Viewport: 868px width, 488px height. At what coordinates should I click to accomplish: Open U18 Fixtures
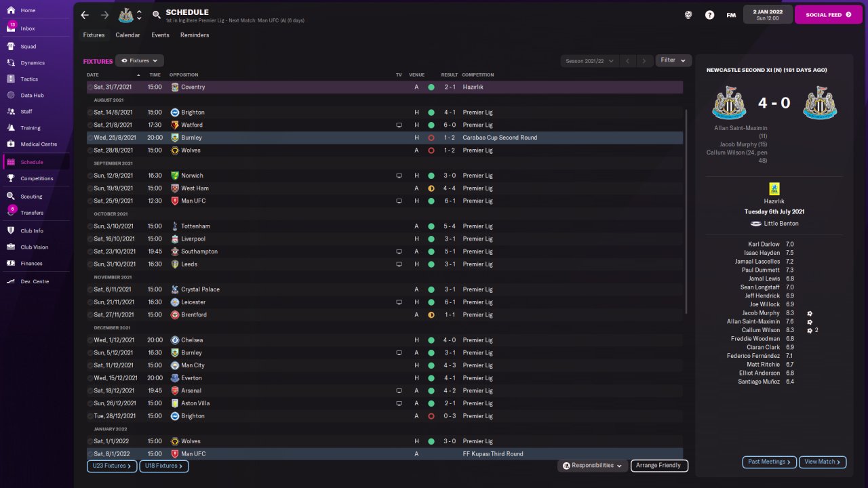point(164,466)
